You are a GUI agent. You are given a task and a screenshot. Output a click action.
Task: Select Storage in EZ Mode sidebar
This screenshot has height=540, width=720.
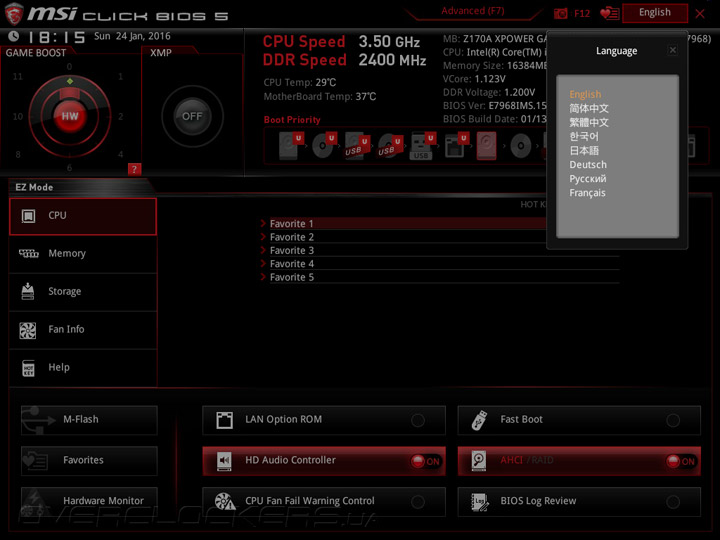coord(83,292)
